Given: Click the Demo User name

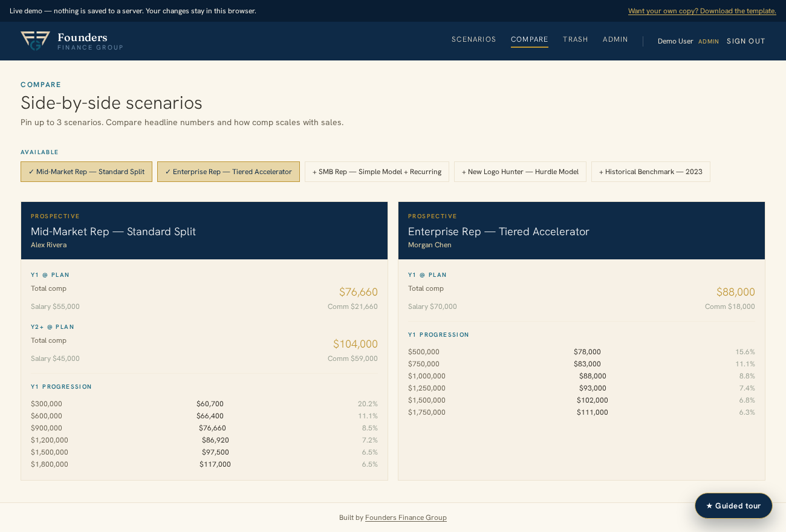Looking at the screenshot, I should [675, 41].
